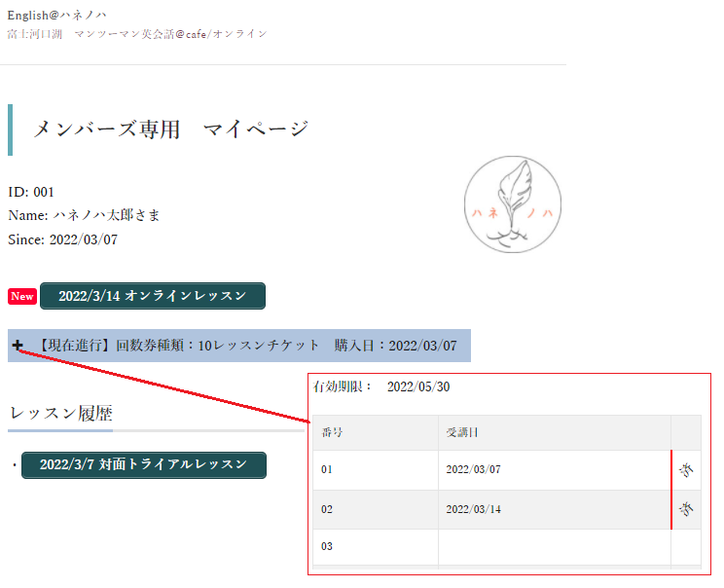Select the 01 number cell
The width and height of the screenshot is (724, 588).
pyautogui.click(x=328, y=469)
